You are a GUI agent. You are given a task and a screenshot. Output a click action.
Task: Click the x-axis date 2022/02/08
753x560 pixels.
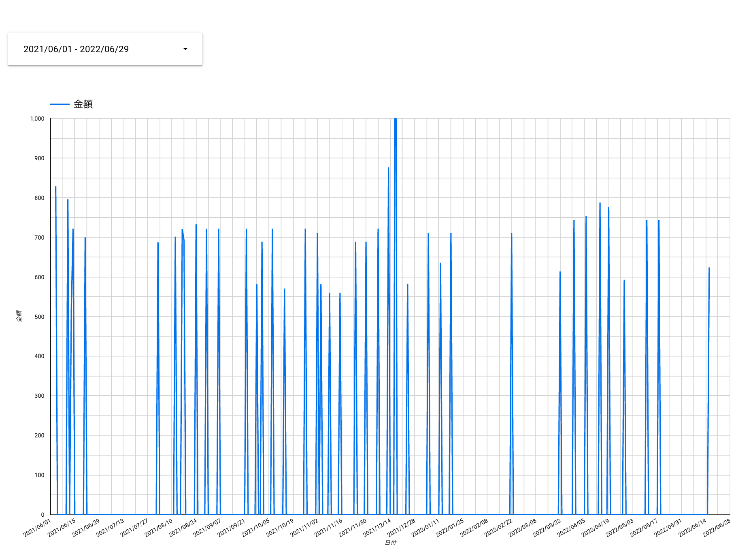tap(474, 528)
